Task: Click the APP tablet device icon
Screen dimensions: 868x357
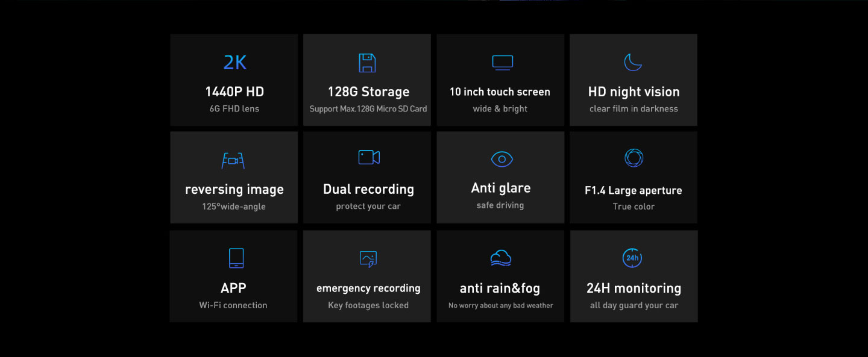Action: coord(236,258)
